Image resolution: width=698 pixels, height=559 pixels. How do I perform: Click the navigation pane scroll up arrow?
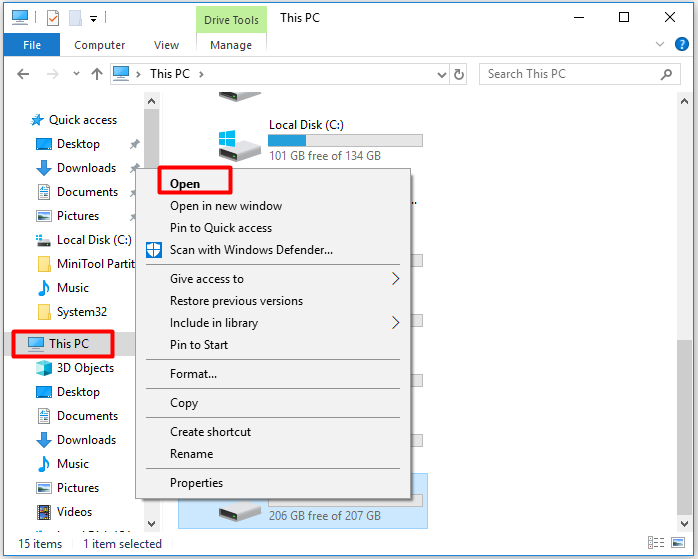(x=151, y=101)
